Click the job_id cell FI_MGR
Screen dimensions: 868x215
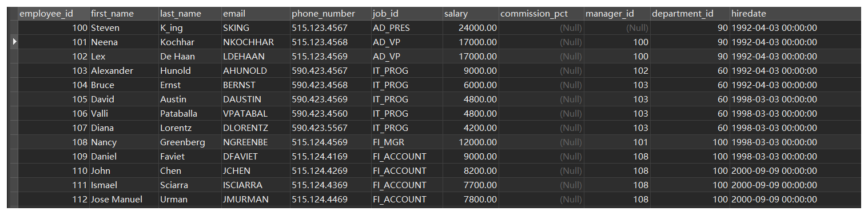coord(407,142)
